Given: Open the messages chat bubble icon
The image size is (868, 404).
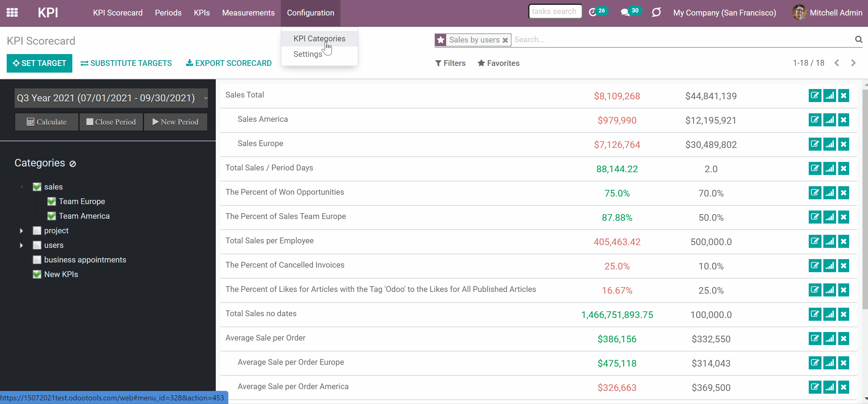Looking at the screenshot, I should (625, 12).
